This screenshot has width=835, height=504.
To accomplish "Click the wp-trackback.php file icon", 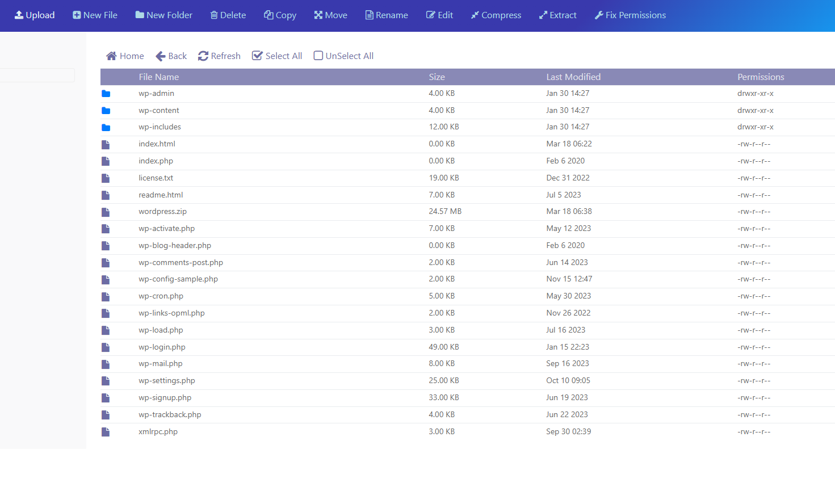I will [x=106, y=415].
